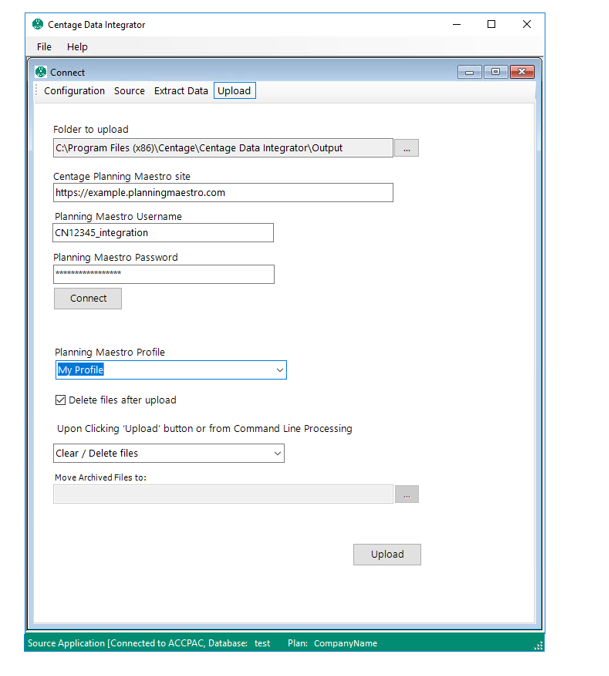609x676 pixels.
Task: Toggle Delete files after upload checkbox
Action: tap(60, 400)
